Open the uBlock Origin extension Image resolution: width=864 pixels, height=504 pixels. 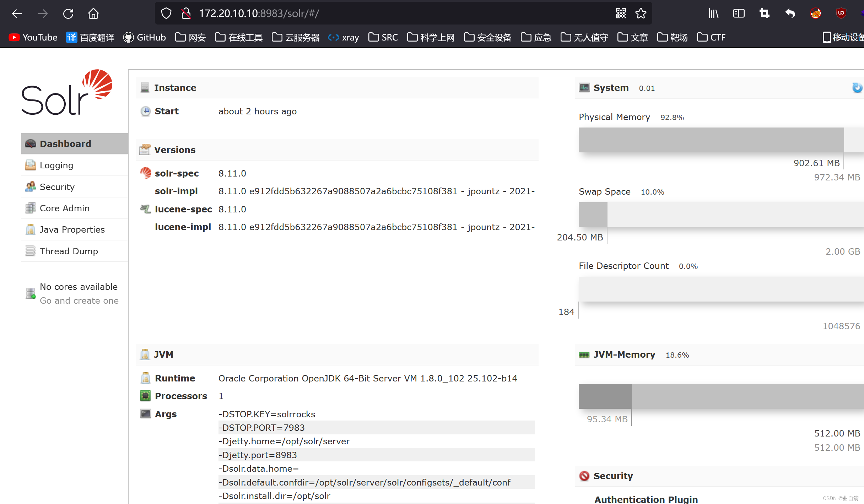pos(841,13)
